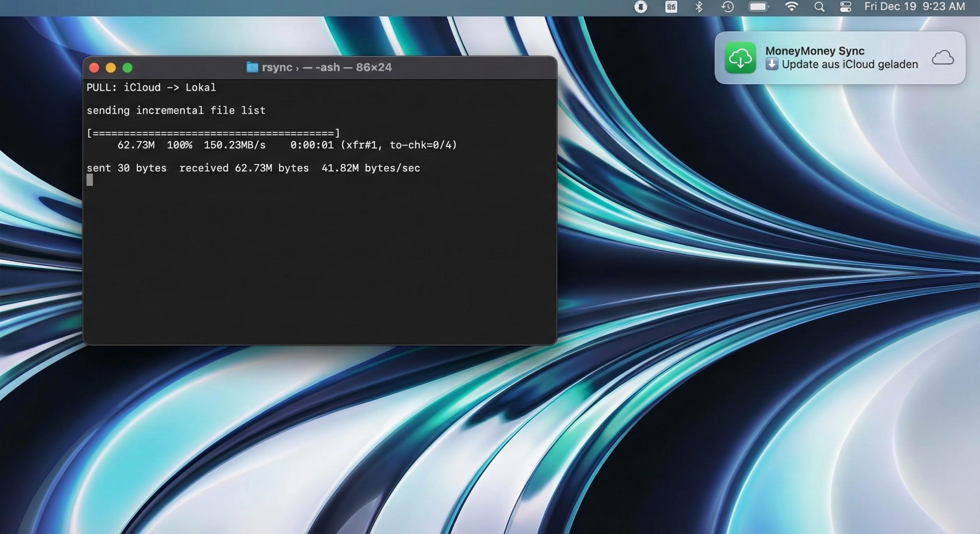The height and width of the screenshot is (534, 980).
Task: Click the 9:23 AM time display
Action: click(944, 7)
